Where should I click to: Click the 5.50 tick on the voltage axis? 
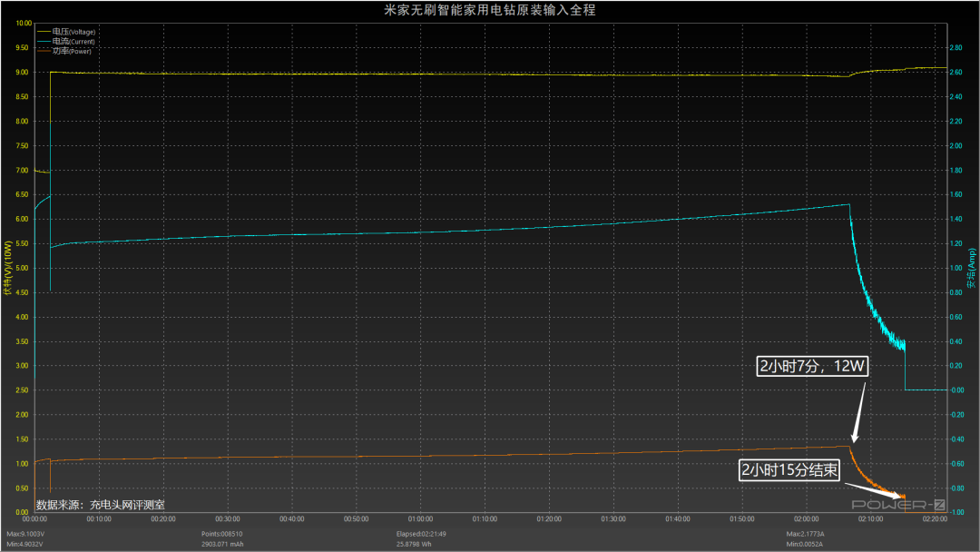tap(23, 244)
